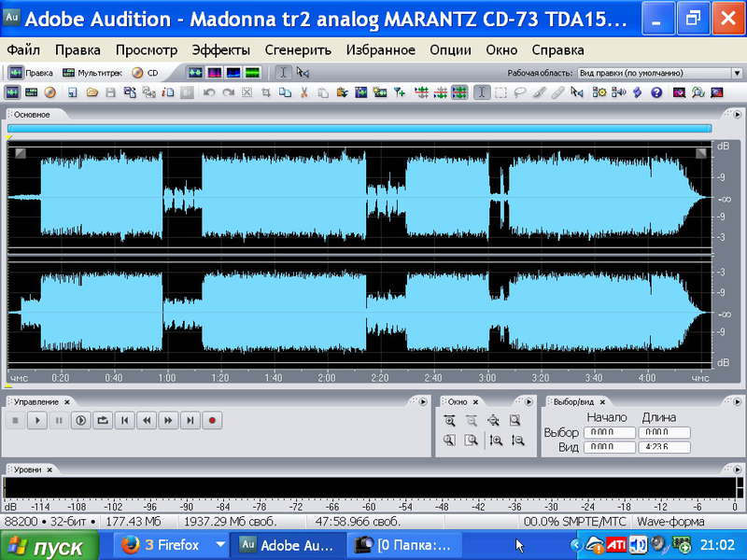
Task: Click timeline ruler at 2:00 mark
Action: pos(327,378)
